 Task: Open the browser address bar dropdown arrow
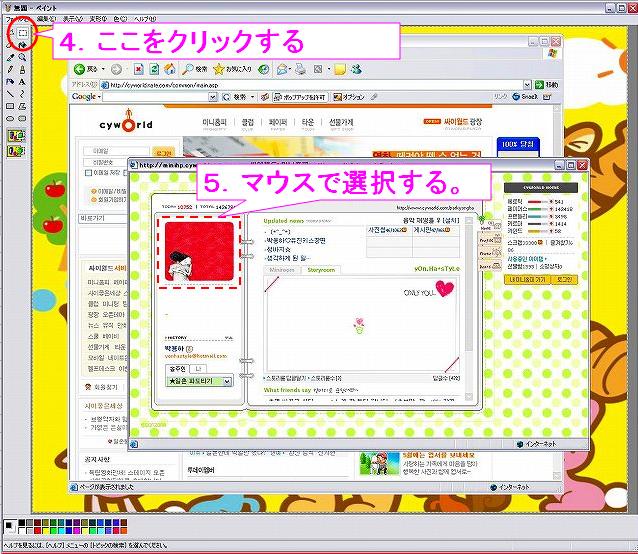527,85
